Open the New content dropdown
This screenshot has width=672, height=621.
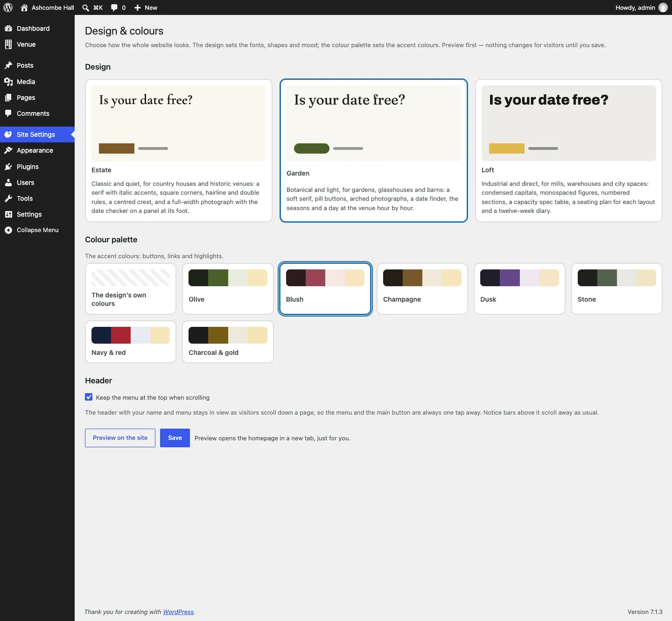(146, 7)
